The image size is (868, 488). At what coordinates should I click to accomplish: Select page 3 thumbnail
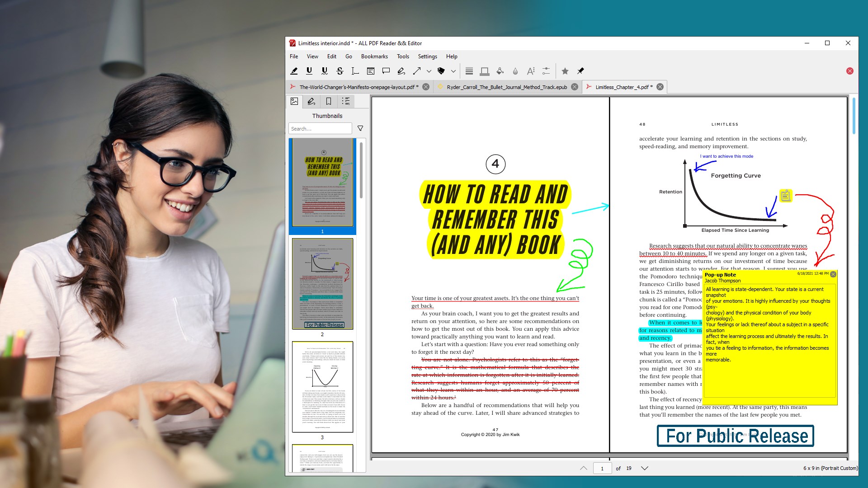pyautogui.click(x=322, y=387)
